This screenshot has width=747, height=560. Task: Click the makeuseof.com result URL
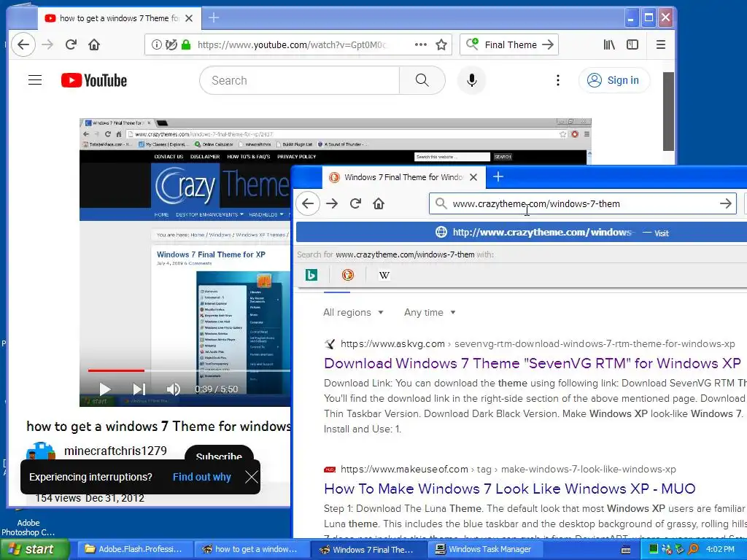(x=508, y=469)
